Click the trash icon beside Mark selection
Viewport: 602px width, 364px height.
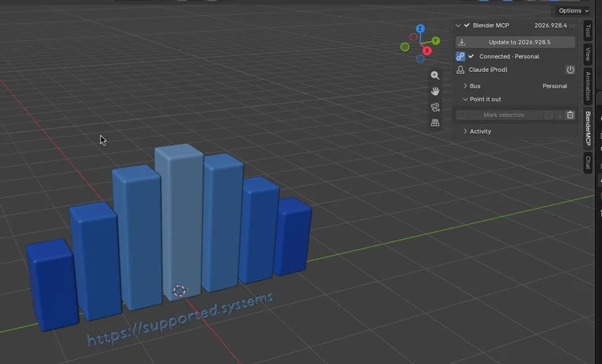(x=570, y=115)
